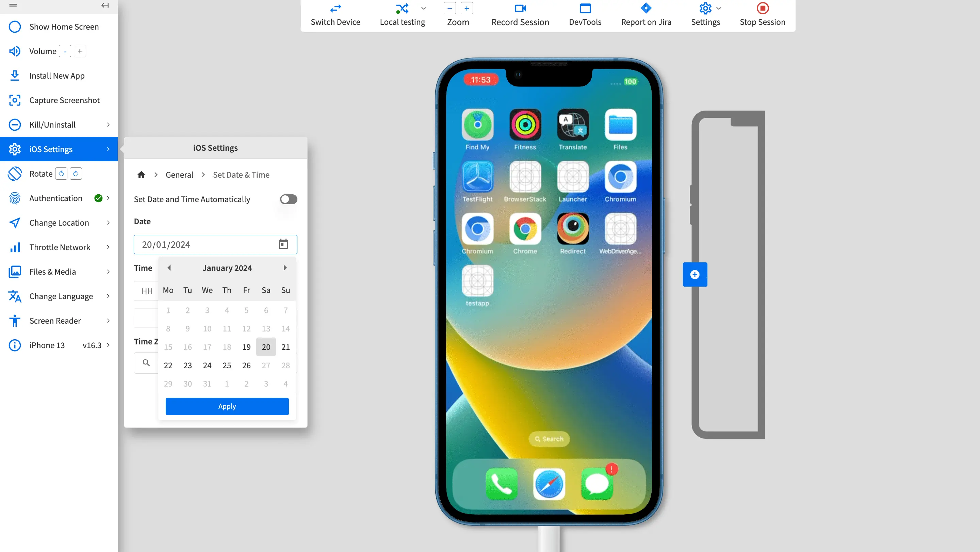The width and height of the screenshot is (980, 552).
Task: Go to next month in the calendar
Action: [284, 268]
